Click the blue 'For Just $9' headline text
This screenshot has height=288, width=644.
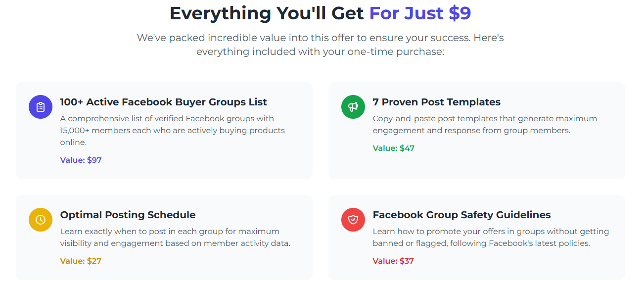point(420,13)
